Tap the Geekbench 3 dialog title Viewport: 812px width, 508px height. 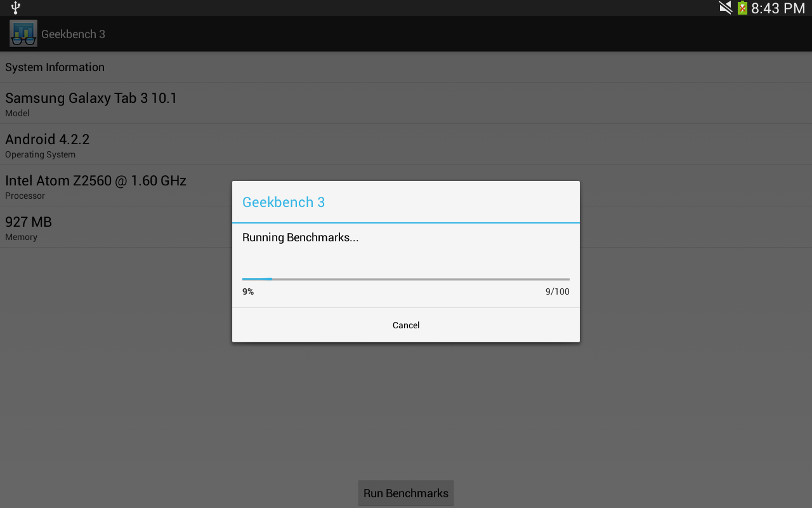coord(284,202)
